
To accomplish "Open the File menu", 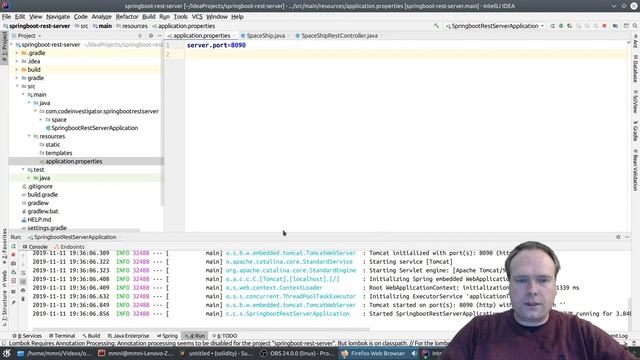I will [6, 17].
